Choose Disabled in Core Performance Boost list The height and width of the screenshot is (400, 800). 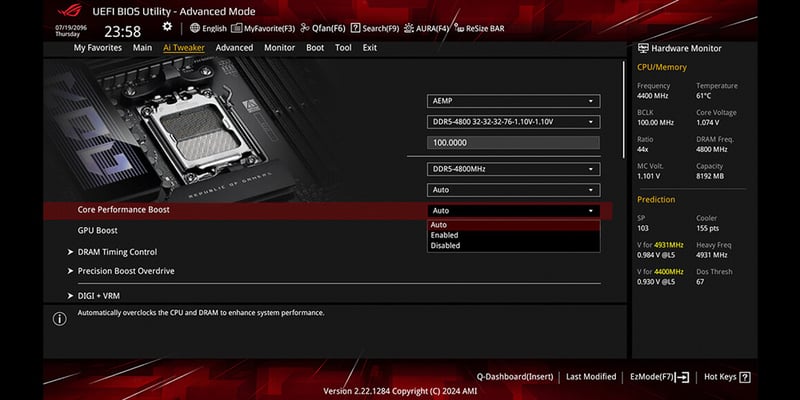pos(445,245)
